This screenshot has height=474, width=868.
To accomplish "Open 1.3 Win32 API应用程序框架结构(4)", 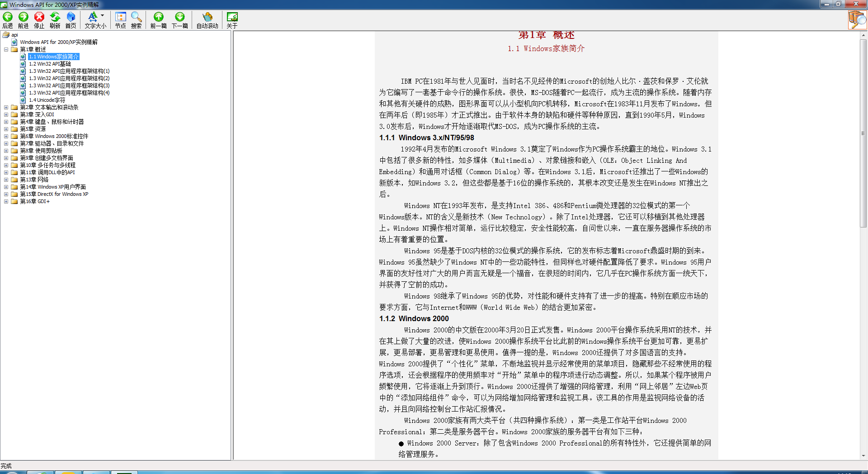I will coord(69,93).
